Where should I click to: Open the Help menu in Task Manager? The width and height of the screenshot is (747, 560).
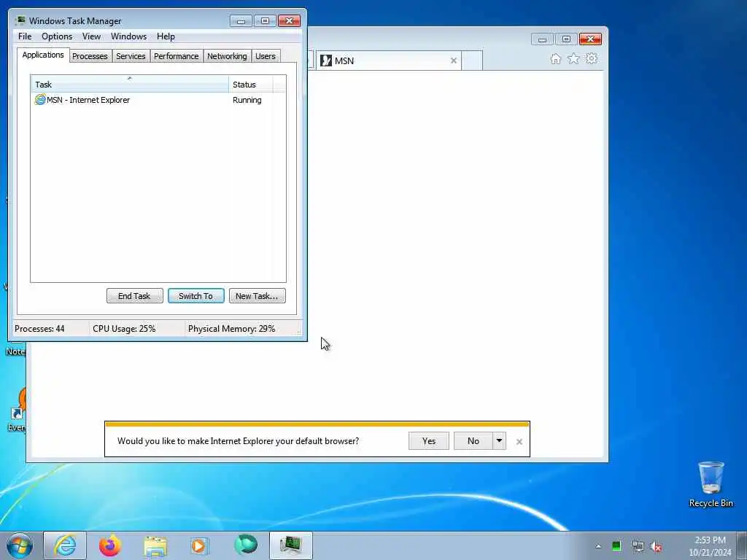point(166,36)
